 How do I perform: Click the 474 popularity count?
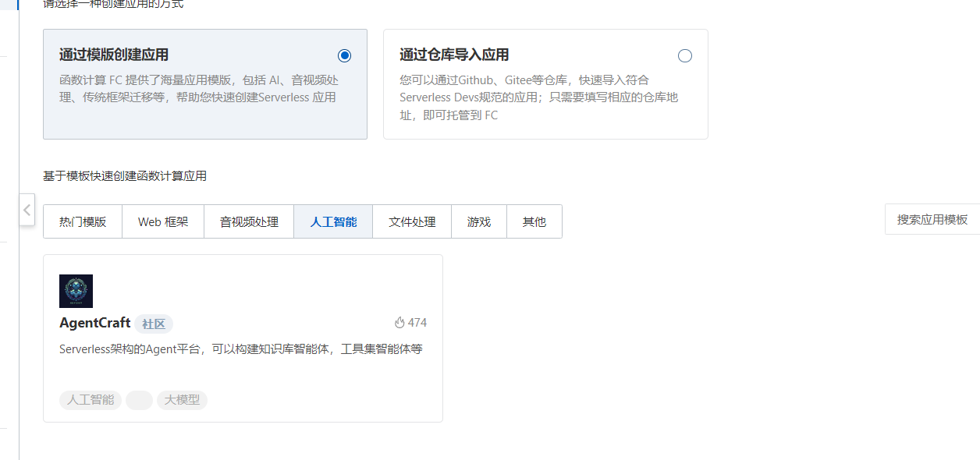417,323
